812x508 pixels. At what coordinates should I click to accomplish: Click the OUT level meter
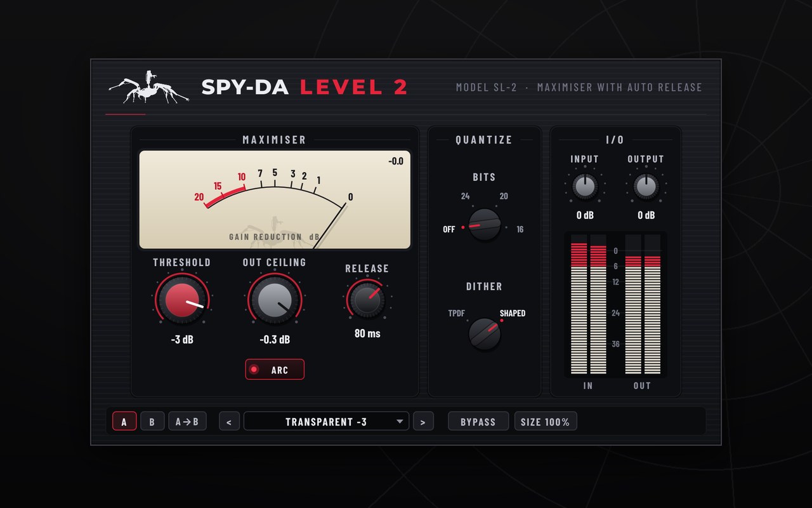pyautogui.click(x=643, y=304)
